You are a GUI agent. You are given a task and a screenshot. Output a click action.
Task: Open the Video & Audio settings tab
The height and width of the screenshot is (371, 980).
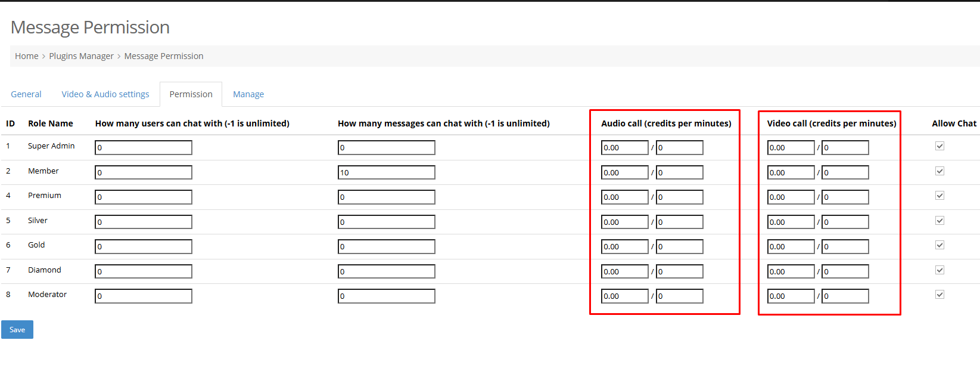pos(105,94)
